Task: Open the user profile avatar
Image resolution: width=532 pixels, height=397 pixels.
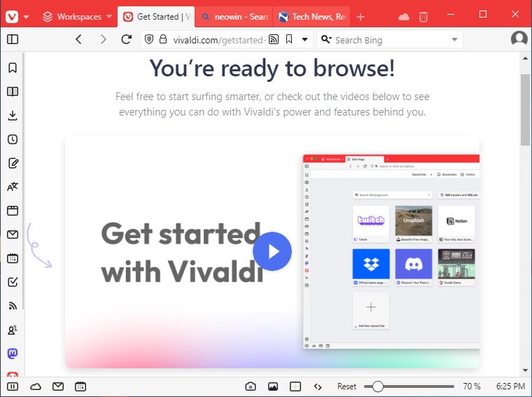Action: (519, 39)
